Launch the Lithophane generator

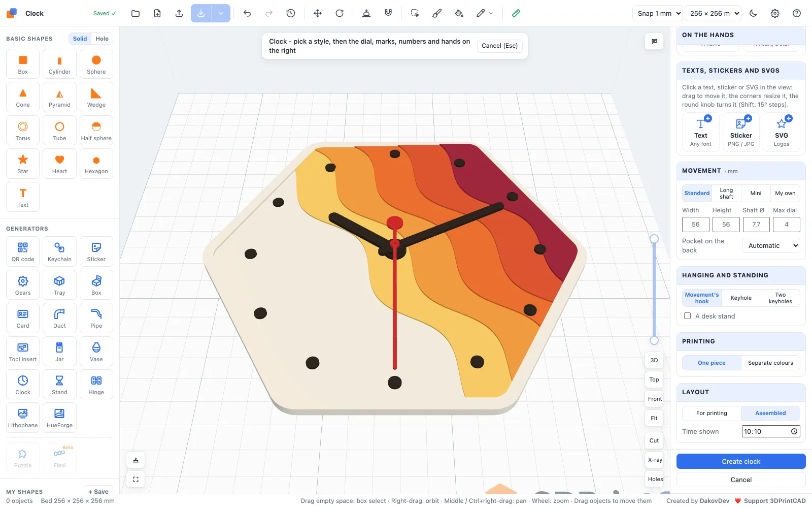click(x=23, y=418)
